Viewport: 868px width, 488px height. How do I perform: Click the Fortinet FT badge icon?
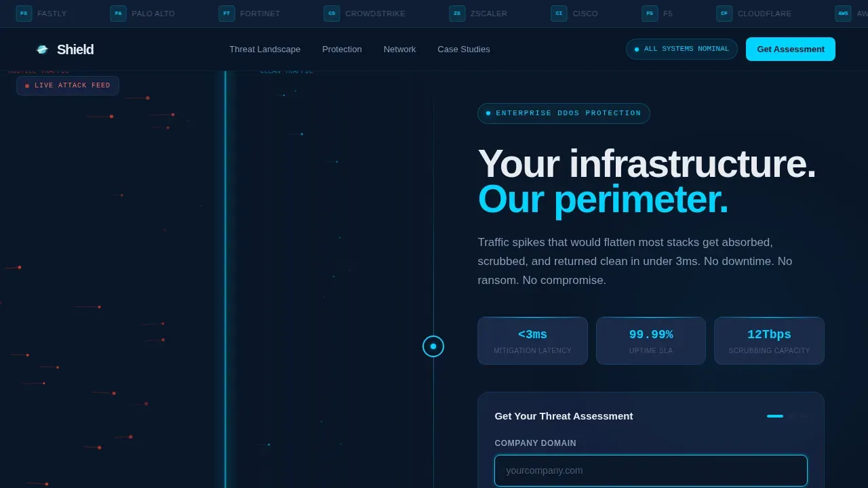point(226,14)
